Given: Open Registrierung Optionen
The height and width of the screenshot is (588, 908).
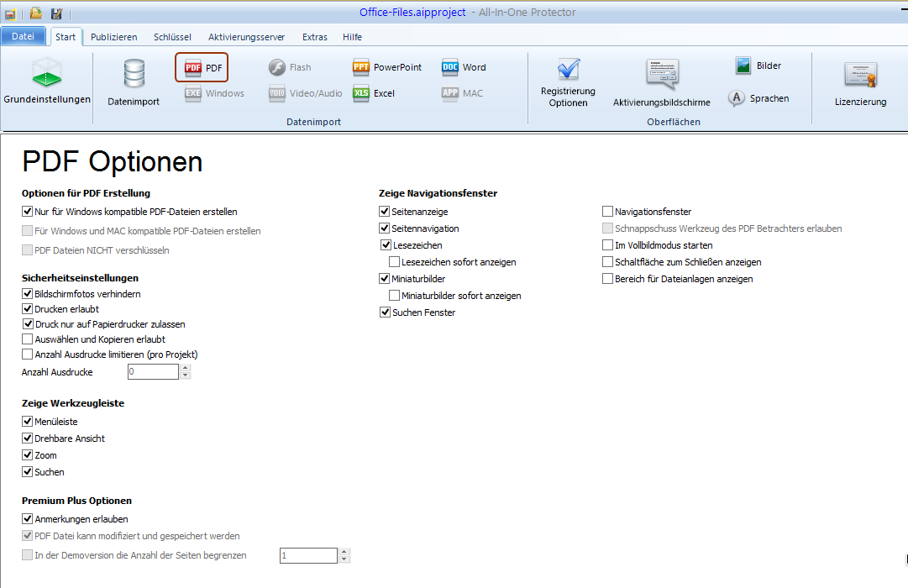Looking at the screenshot, I should coord(568,74).
